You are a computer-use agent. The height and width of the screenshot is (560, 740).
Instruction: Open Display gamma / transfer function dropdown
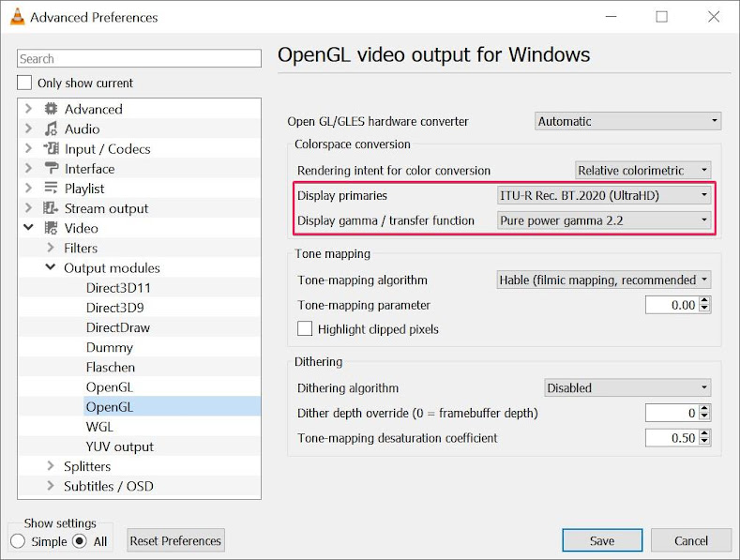coord(604,220)
